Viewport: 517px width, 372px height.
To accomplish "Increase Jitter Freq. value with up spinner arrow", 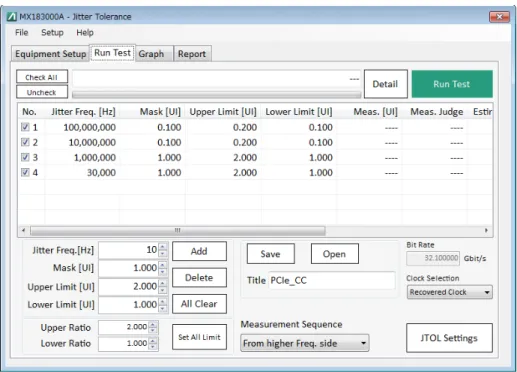I will (162, 247).
